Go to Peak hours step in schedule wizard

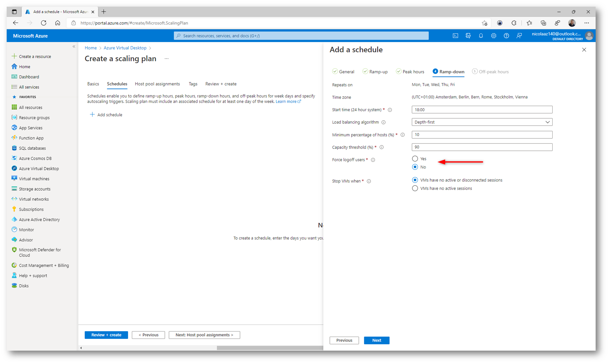[x=410, y=72]
